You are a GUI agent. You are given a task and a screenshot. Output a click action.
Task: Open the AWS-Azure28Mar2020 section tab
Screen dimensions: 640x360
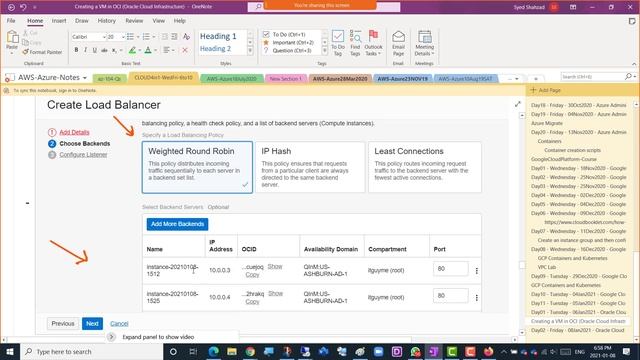tap(340, 78)
